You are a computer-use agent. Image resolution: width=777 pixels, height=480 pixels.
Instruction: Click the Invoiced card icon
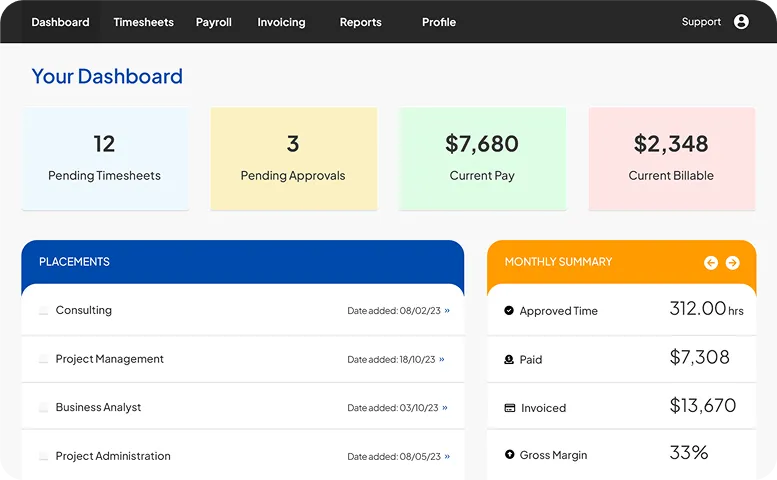(x=509, y=408)
